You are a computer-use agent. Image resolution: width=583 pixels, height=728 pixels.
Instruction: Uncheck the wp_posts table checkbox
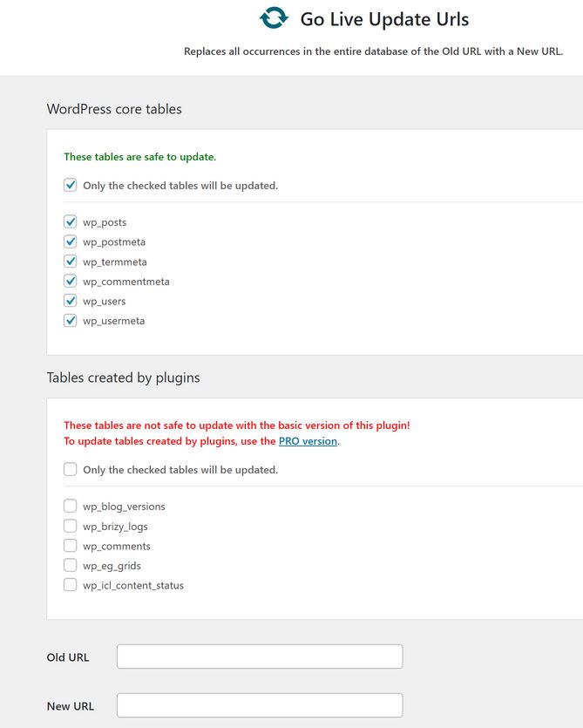click(x=70, y=222)
